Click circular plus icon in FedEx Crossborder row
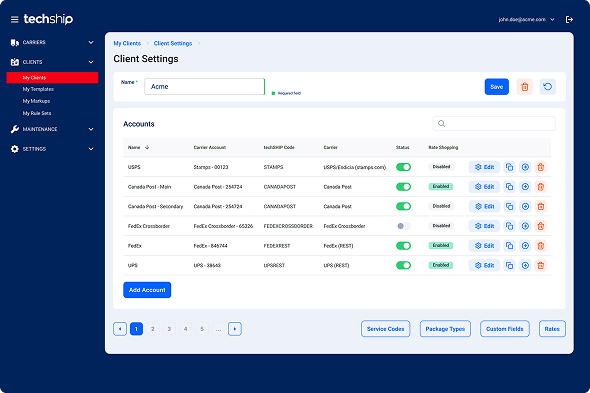Viewport: 590px width, 393px height. 525,226
